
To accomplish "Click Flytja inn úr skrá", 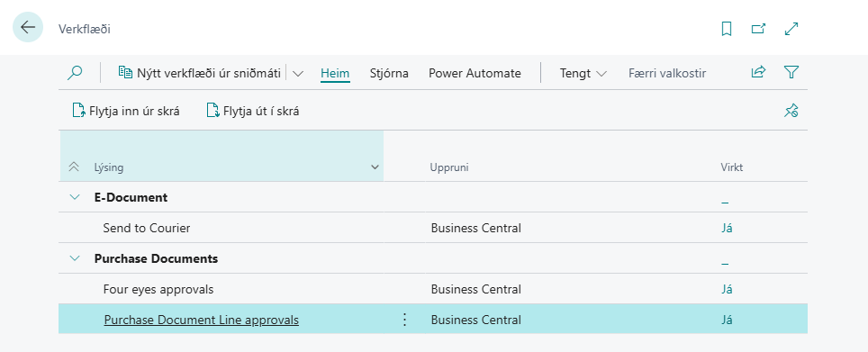I will point(126,111).
